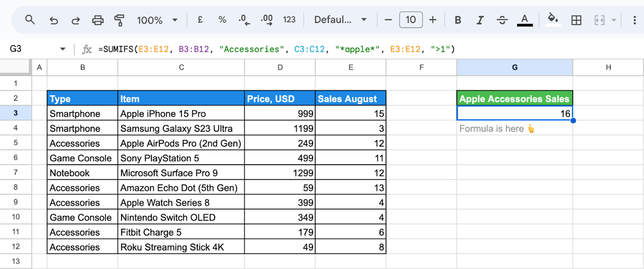
Task: Open the fill color picker
Action: tap(553, 20)
